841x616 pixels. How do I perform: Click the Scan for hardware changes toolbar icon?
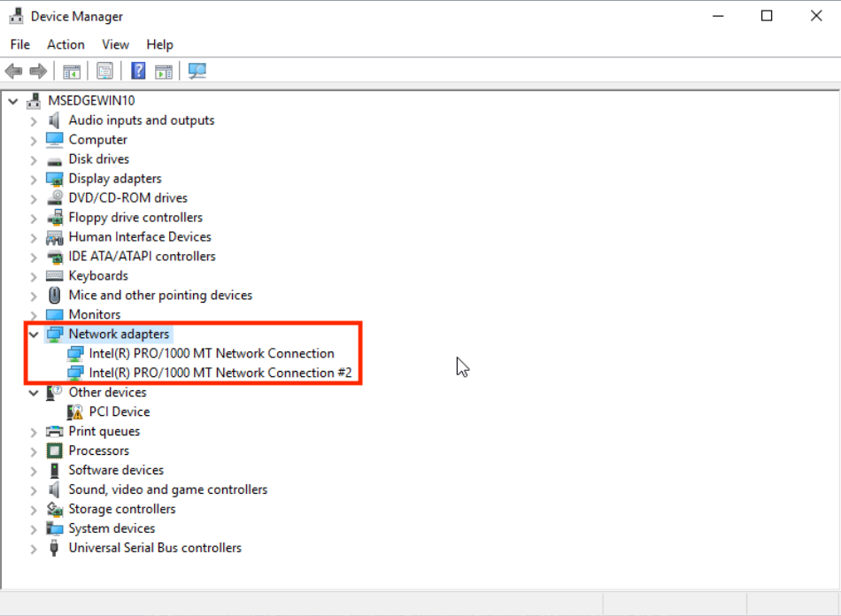pyautogui.click(x=197, y=71)
